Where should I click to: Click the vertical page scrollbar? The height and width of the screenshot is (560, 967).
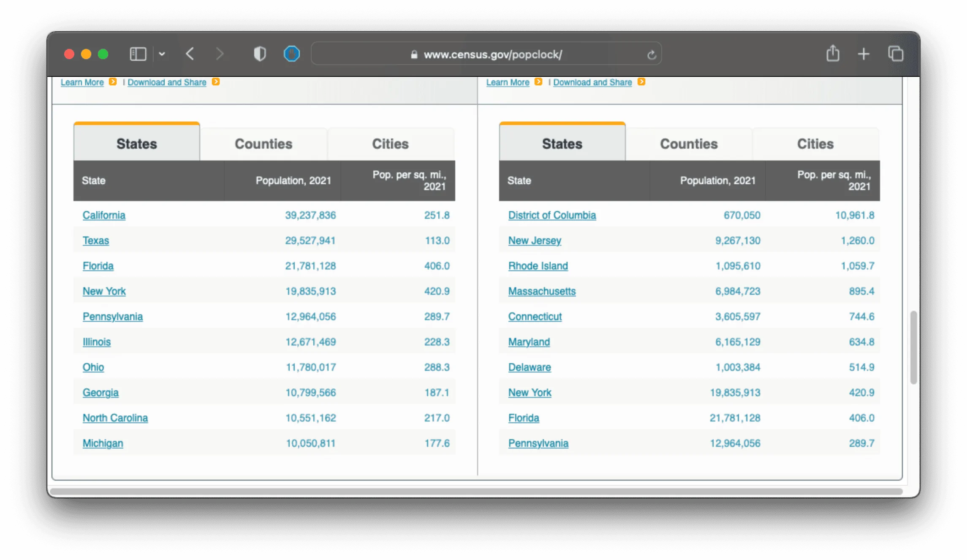pyautogui.click(x=913, y=347)
